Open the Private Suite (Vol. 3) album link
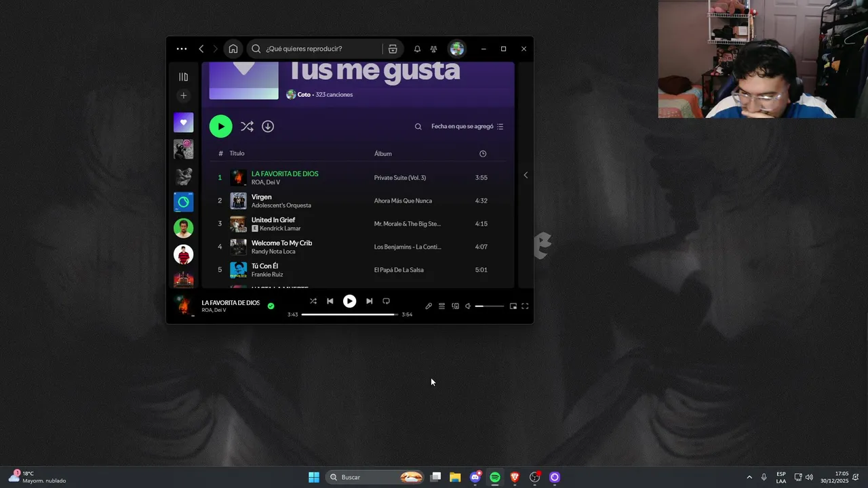Screen dimensions: 868x488 click(x=400, y=178)
